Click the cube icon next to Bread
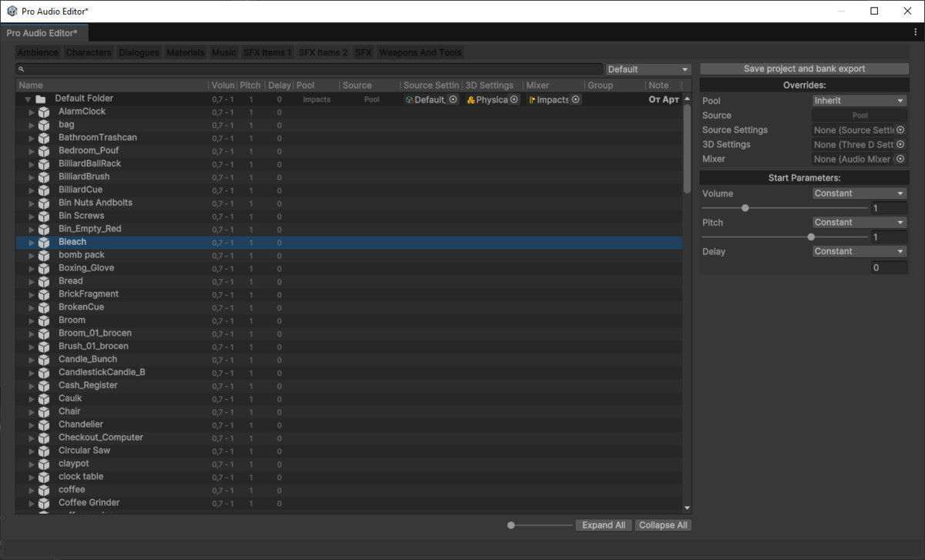Viewport: 925px width, 560px height. [x=44, y=281]
